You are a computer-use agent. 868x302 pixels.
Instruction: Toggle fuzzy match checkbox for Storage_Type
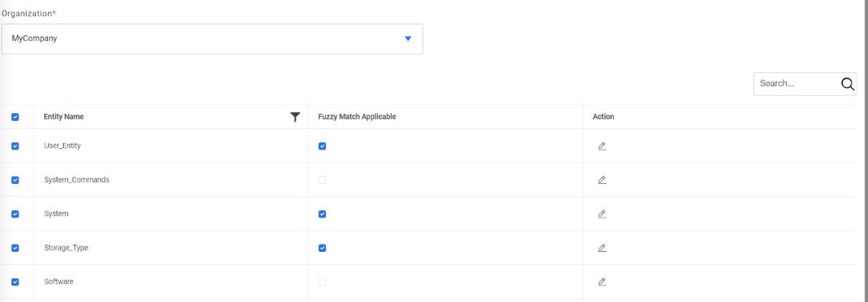tap(322, 248)
